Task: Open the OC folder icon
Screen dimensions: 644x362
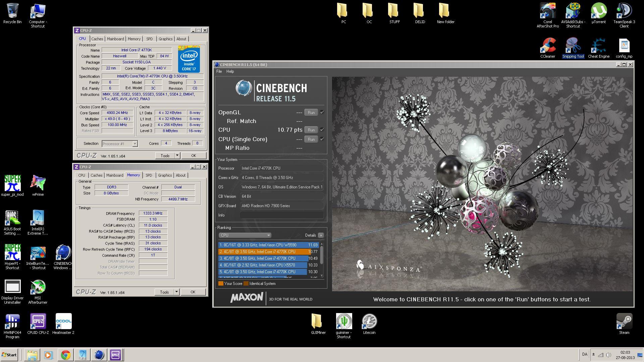Action: click(x=369, y=13)
